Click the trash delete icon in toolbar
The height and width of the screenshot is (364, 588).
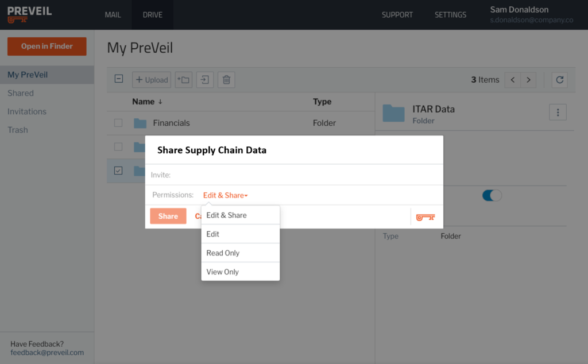226,80
